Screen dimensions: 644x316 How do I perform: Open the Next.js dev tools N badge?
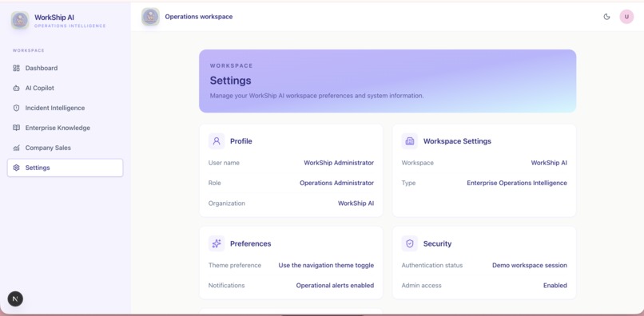click(15, 298)
